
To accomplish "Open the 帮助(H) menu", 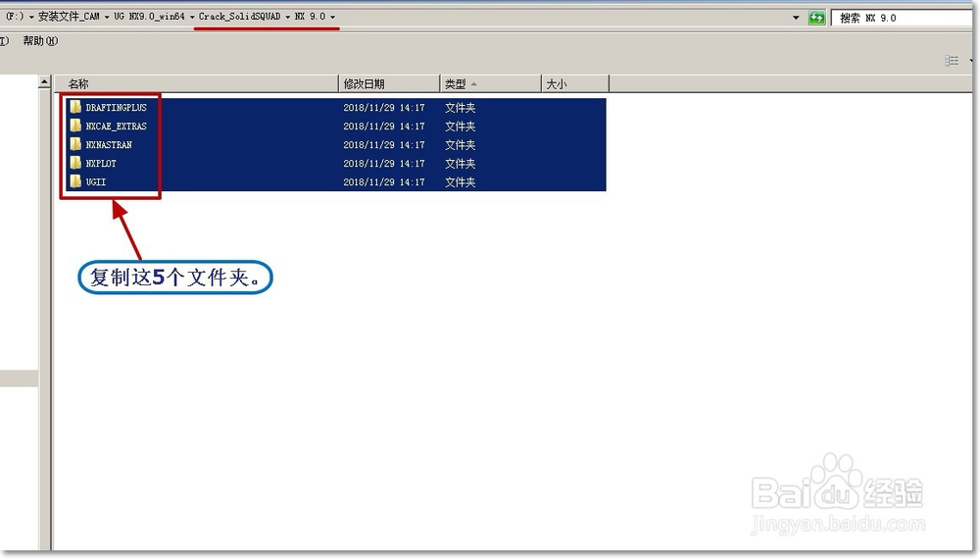I will coord(40,40).
